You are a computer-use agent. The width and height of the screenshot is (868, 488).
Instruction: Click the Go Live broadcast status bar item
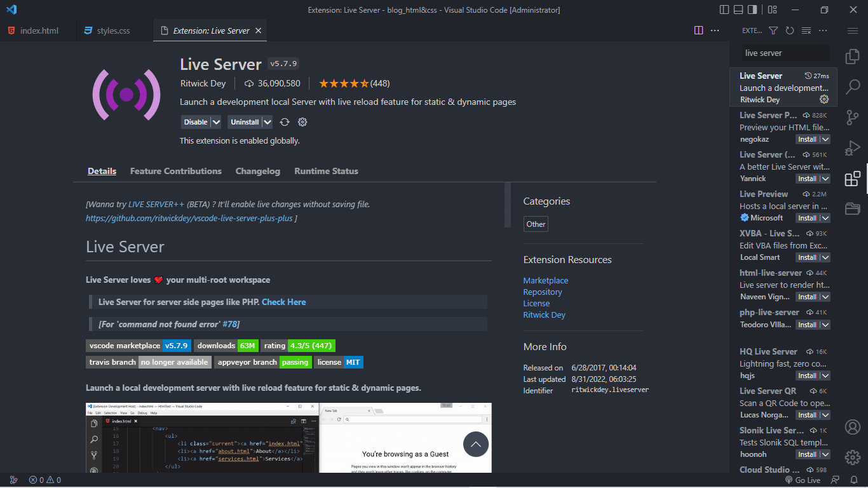[803, 480]
